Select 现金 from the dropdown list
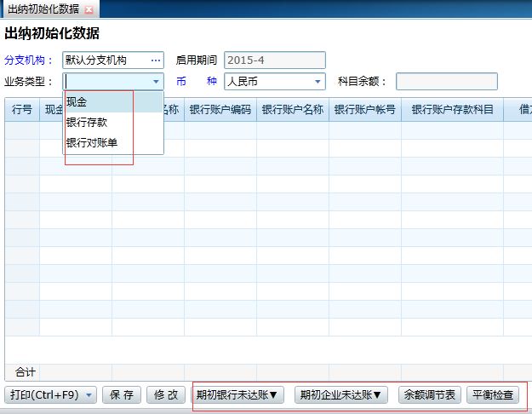Screen dimensions: 532x414 pyautogui.click(x=113, y=102)
